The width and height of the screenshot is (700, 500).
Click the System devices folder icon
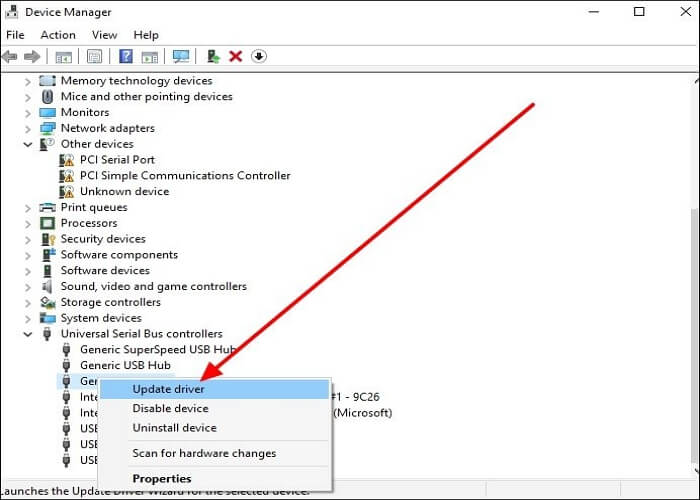[47, 318]
